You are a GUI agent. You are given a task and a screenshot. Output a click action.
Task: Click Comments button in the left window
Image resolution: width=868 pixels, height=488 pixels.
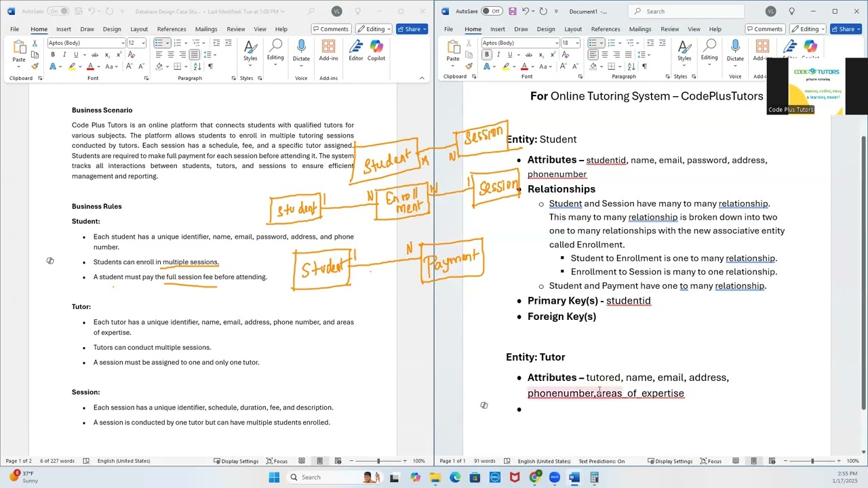point(331,29)
